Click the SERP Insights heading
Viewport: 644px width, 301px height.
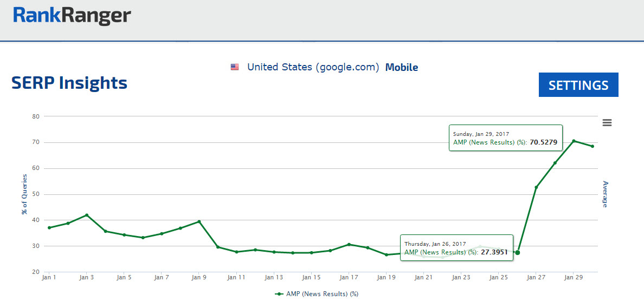pos(69,83)
